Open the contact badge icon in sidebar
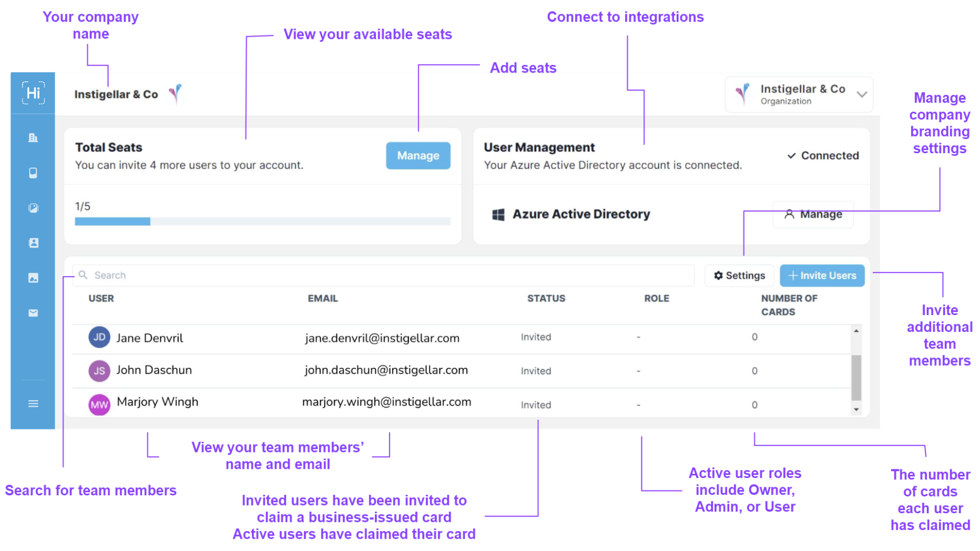The image size is (980, 551). click(x=33, y=243)
